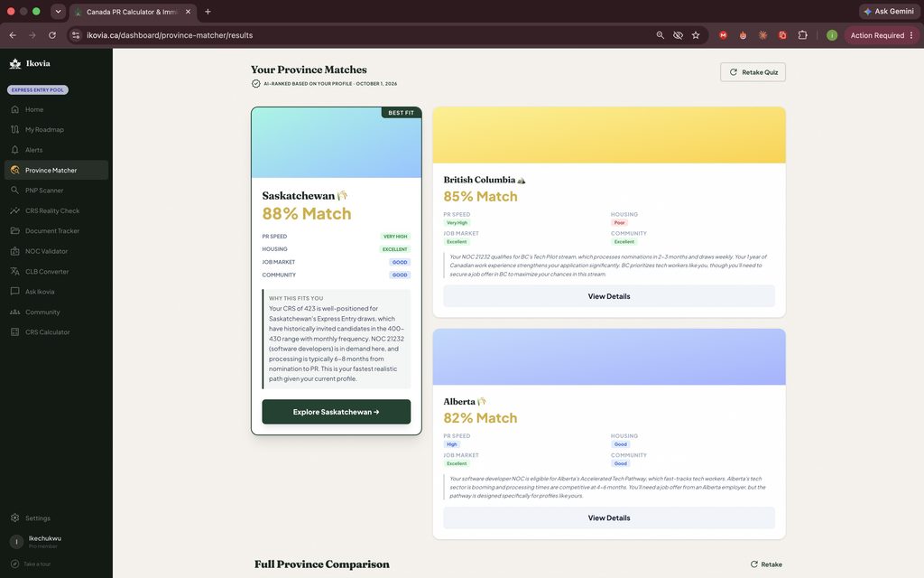Image resolution: width=924 pixels, height=578 pixels.
Task: Click the Document Tracker folder icon
Action: pos(14,230)
